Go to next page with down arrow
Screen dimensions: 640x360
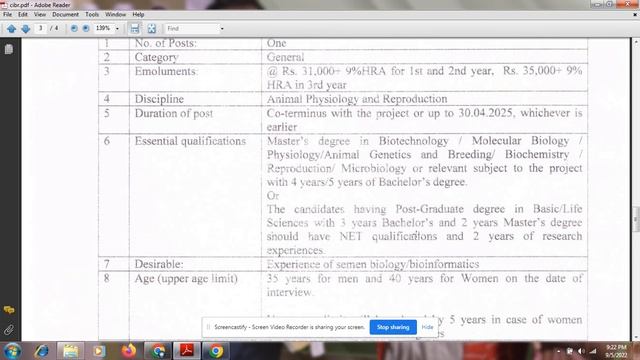tap(26, 29)
